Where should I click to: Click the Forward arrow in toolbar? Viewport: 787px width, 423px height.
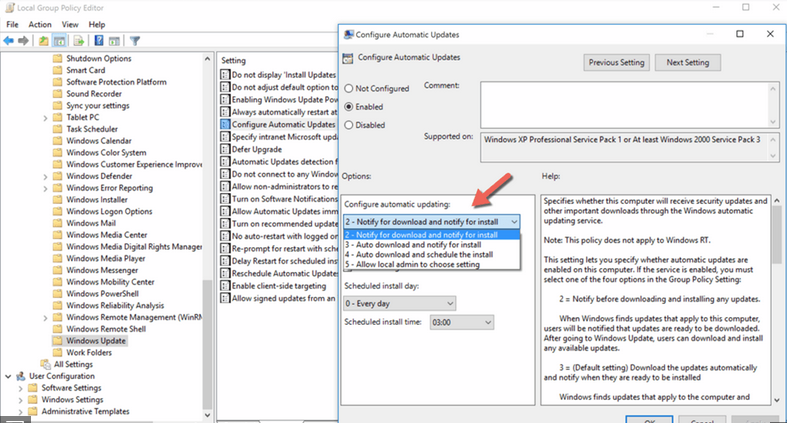23,41
